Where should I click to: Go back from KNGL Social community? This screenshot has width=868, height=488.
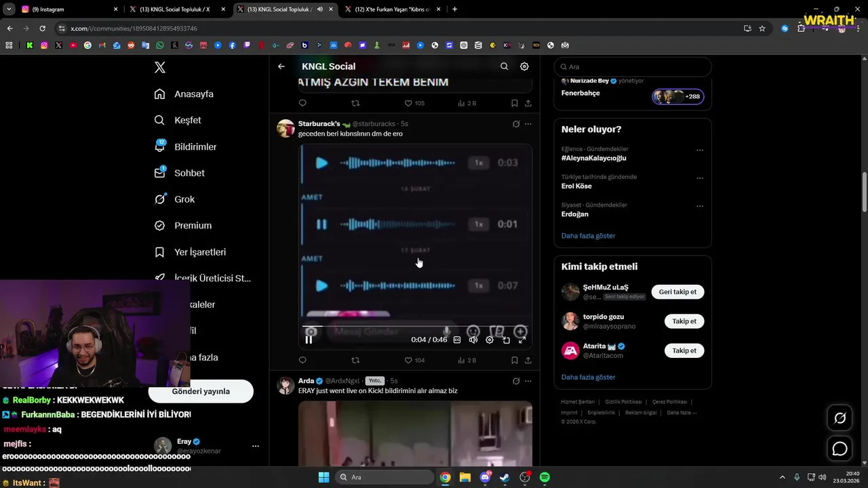[281, 66]
